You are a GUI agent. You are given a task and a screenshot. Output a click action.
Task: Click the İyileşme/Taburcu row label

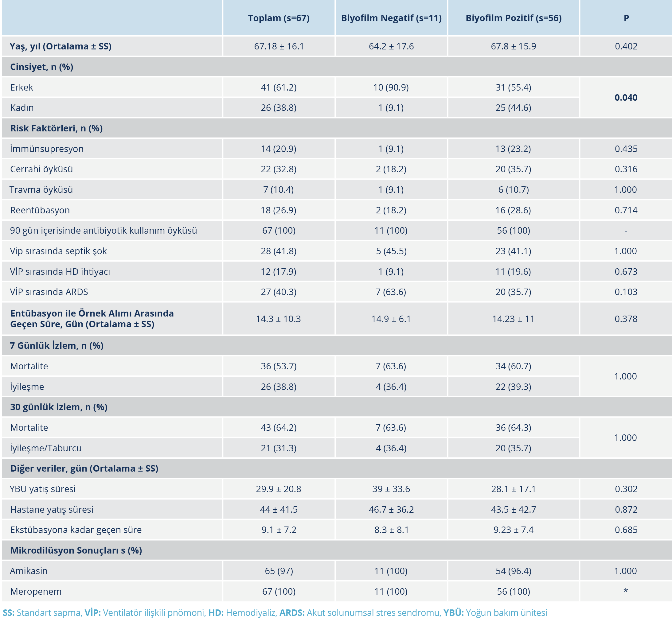point(46,448)
